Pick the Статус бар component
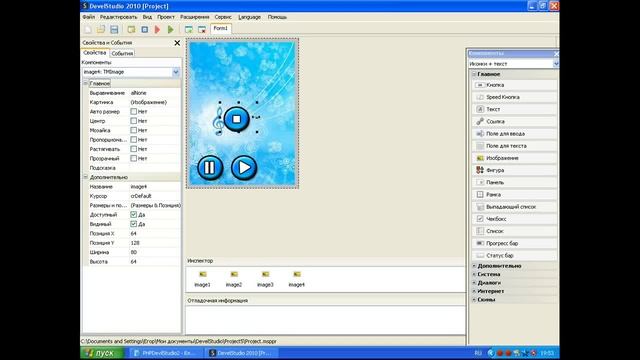640x360 pixels. (514, 256)
